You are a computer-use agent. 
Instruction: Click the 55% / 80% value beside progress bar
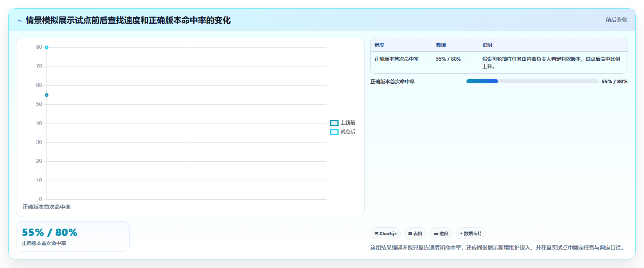(x=614, y=82)
